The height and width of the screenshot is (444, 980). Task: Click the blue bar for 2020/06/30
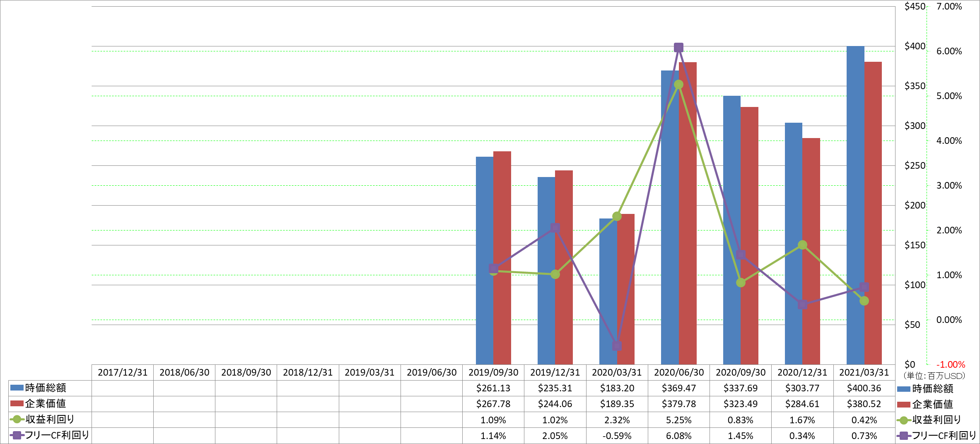(x=670, y=217)
